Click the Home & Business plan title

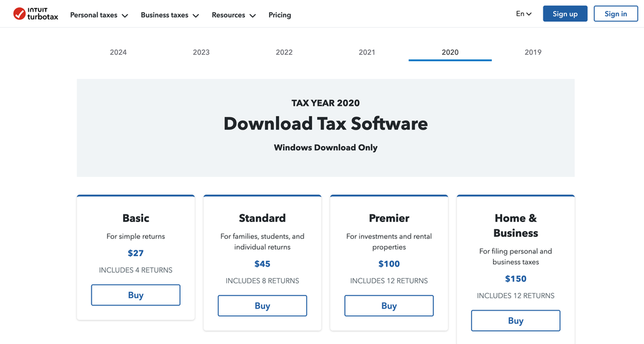(x=516, y=226)
